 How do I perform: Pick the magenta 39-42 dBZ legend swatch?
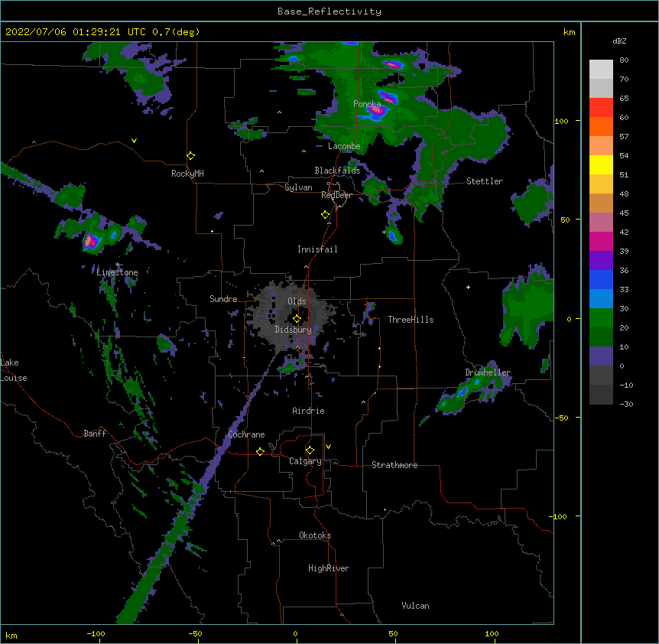click(x=601, y=241)
